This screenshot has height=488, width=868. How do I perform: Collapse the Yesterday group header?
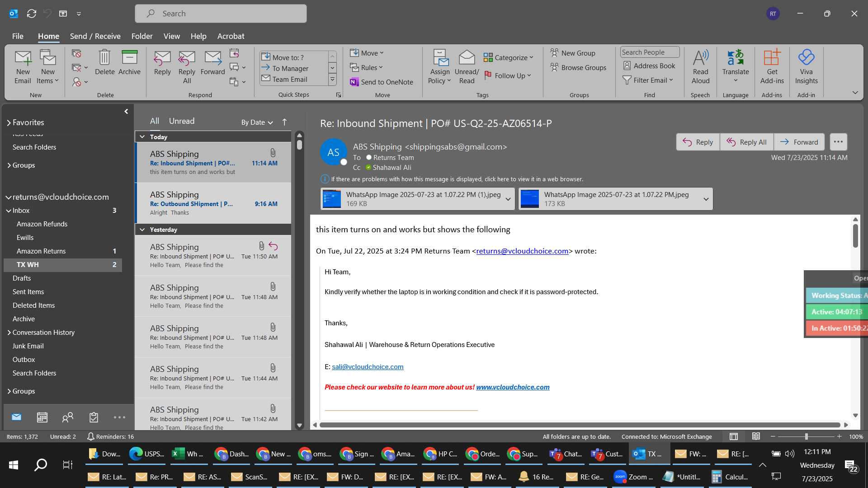pyautogui.click(x=142, y=230)
